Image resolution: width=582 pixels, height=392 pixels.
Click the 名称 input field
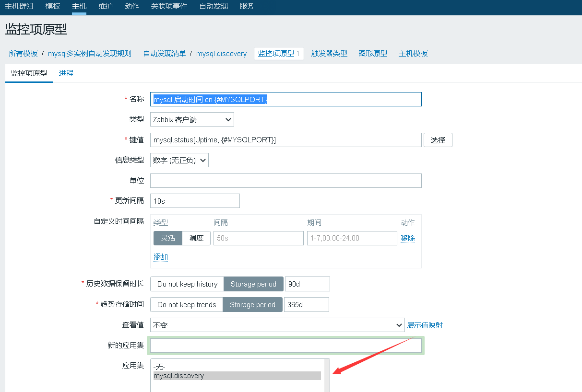286,99
